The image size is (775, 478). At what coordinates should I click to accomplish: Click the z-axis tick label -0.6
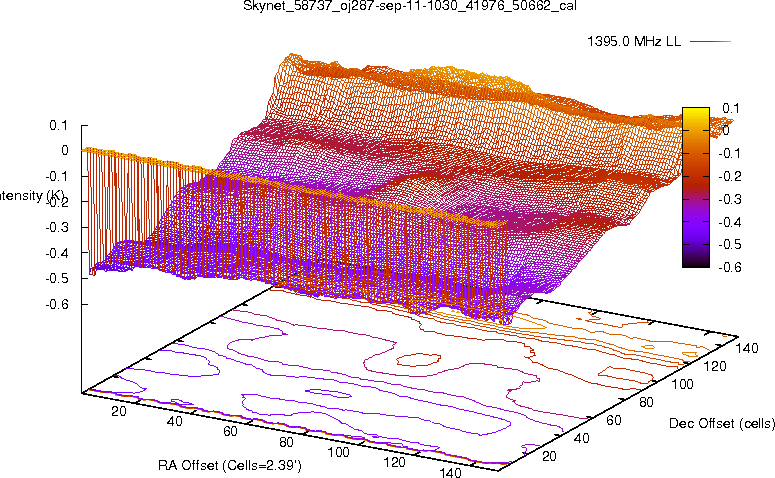(x=56, y=304)
